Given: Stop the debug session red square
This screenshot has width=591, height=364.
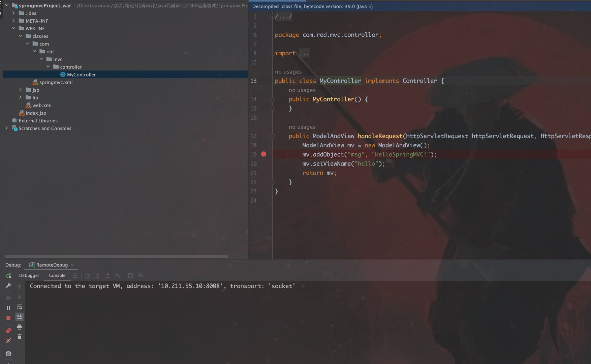Looking at the screenshot, I should 8,318.
